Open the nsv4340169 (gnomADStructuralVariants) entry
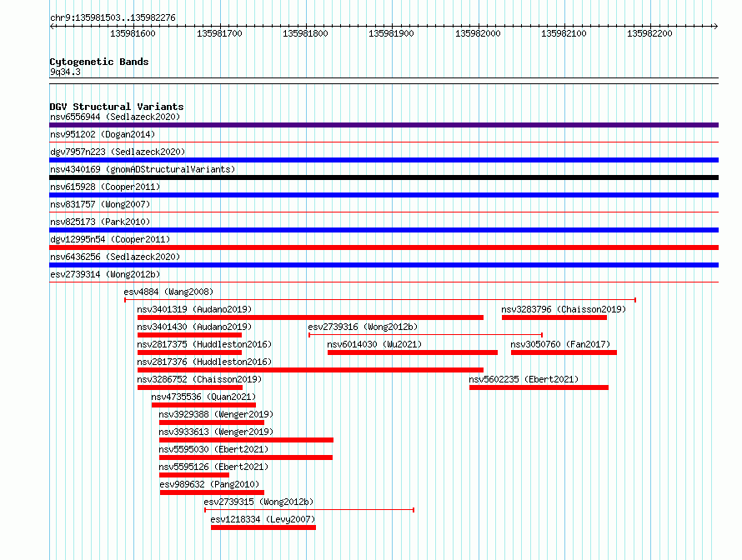The image size is (742, 560). click(x=143, y=169)
